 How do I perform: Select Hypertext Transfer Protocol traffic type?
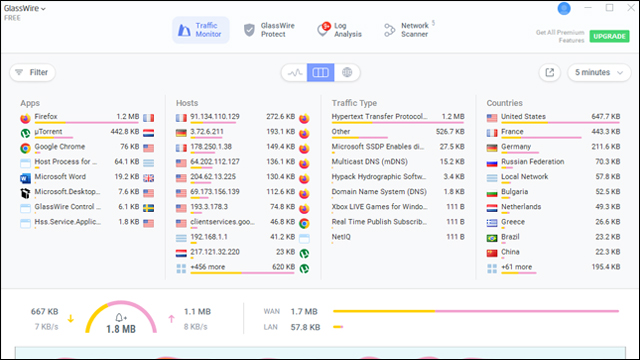pyautogui.click(x=398, y=118)
